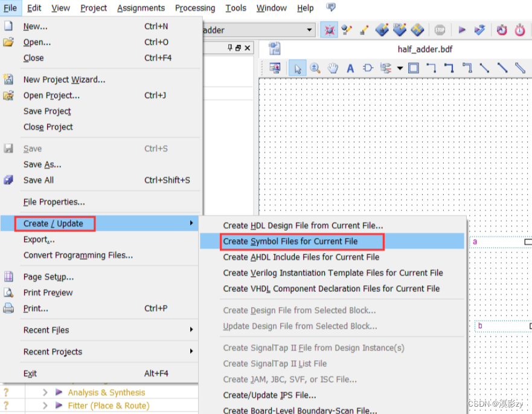This screenshot has width=532, height=414.
Task: Expand the Fitter (Place & Route) task
Action: click(45, 406)
